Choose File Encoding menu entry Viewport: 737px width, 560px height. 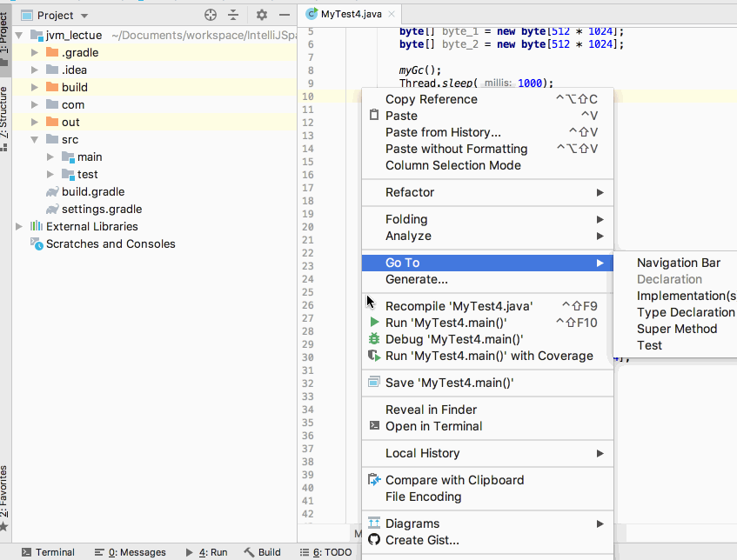pyautogui.click(x=487, y=497)
